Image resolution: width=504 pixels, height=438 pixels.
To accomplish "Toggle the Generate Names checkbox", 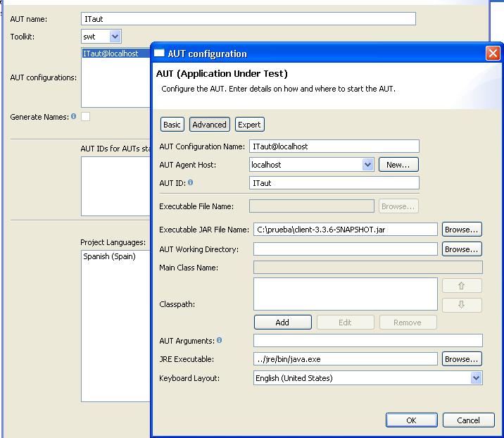I will point(85,116).
